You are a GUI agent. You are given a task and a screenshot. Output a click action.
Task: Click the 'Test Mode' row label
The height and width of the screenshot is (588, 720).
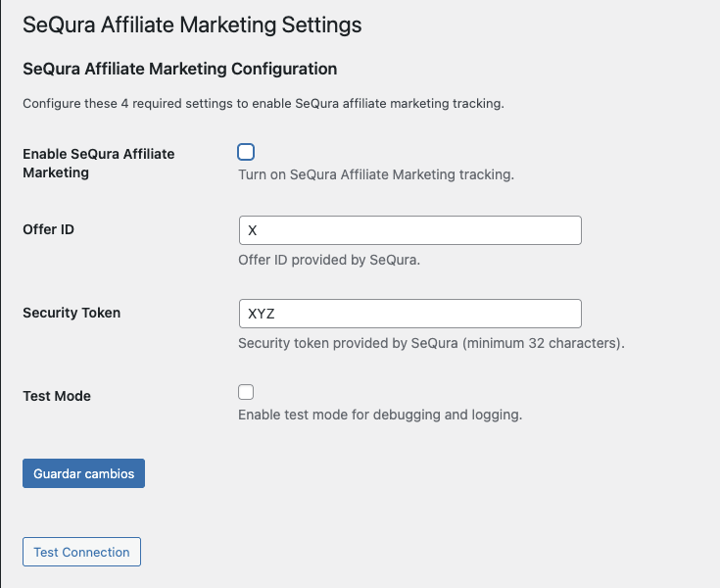(57, 396)
